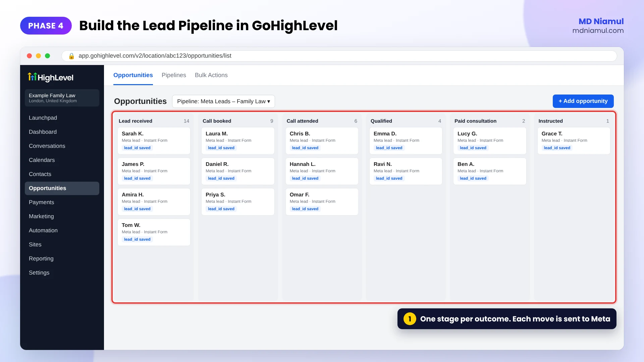Image resolution: width=644 pixels, height=362 pixels.
Task: Open the Lucy G. opportunity card
Action: pyautogui.click(x=490, y=141)
